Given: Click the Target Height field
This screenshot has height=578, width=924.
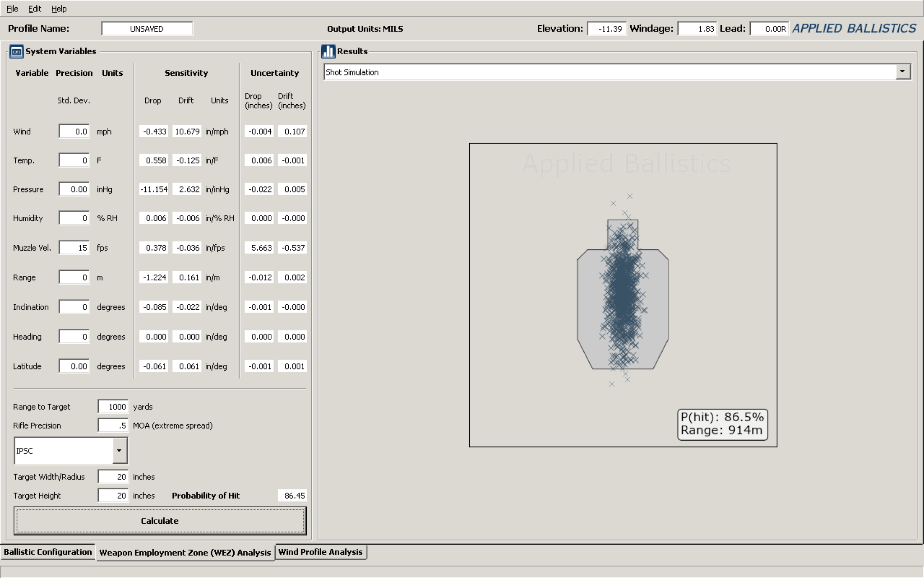Looking at the screenshot, I should point(113,495).
